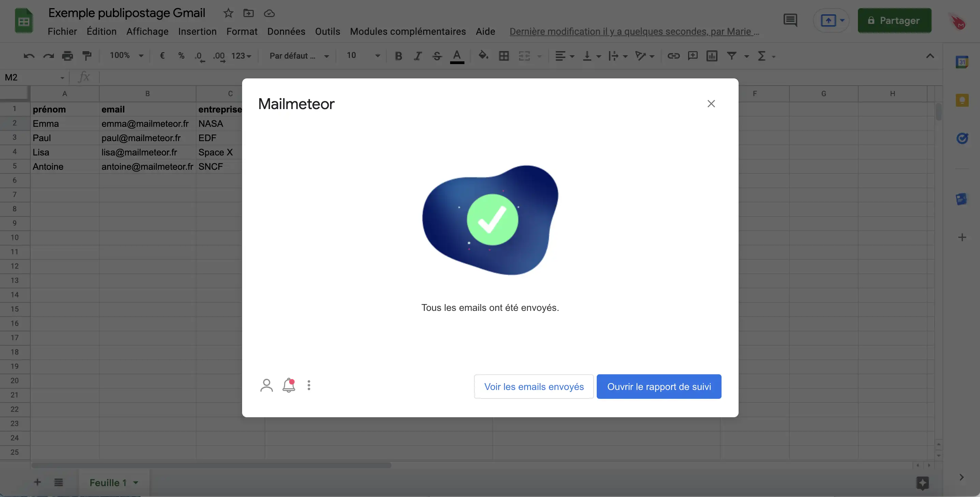Open the all sheets list icon
The height and width of the screenshot is (497, 980).
pyautogui.click(x=58, y=482)
